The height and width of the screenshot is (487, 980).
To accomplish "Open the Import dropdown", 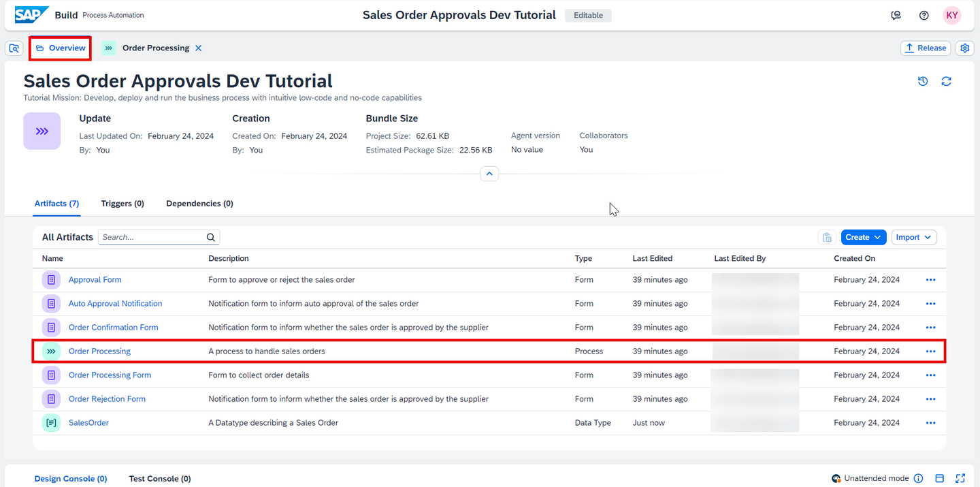I will pyautogui.click(x=914, y=237).
